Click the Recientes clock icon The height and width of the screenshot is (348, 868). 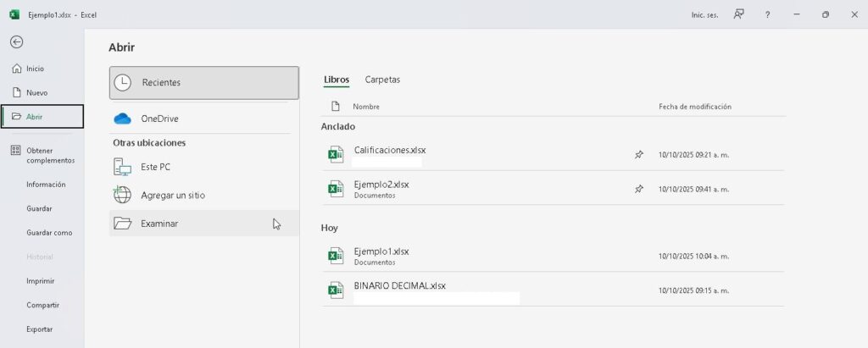(122, 83)
